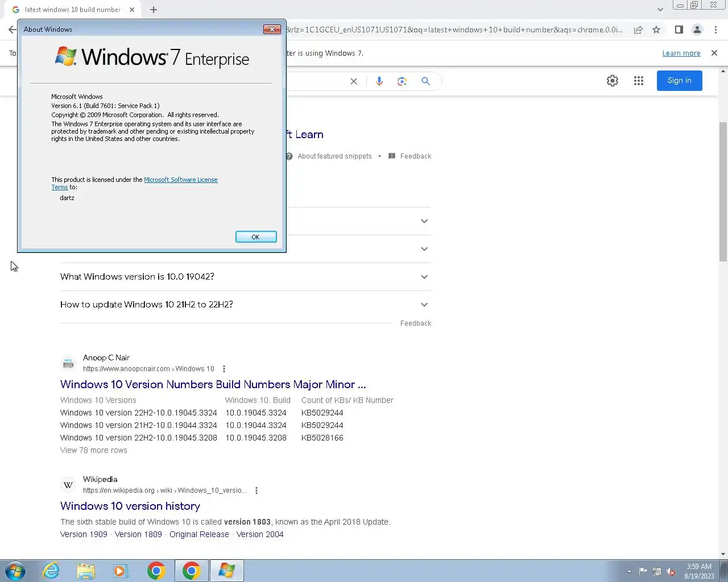Open Chrome three-dot menu
This screenshot has width=728, height=582.
point(715,30)
